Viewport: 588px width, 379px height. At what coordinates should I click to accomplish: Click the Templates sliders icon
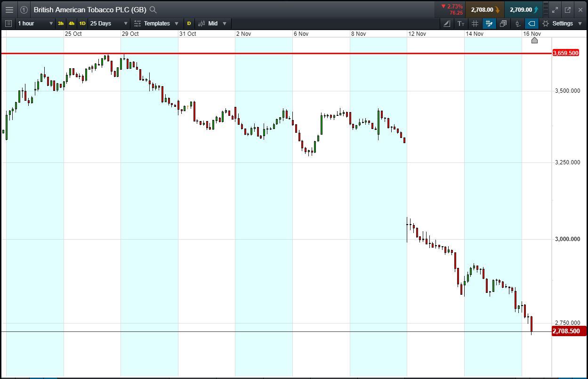coord(137,23)
